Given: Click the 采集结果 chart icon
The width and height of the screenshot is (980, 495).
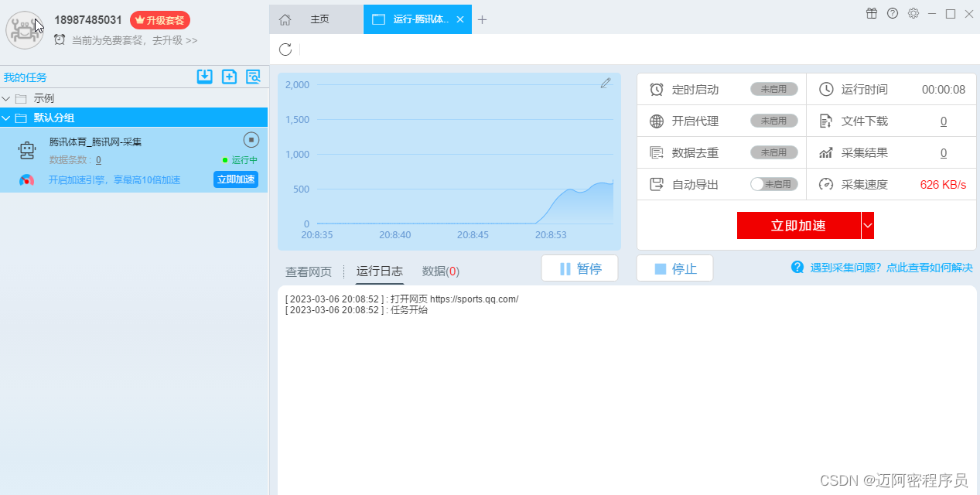Looking at the screenshot, I should (826, 152).
